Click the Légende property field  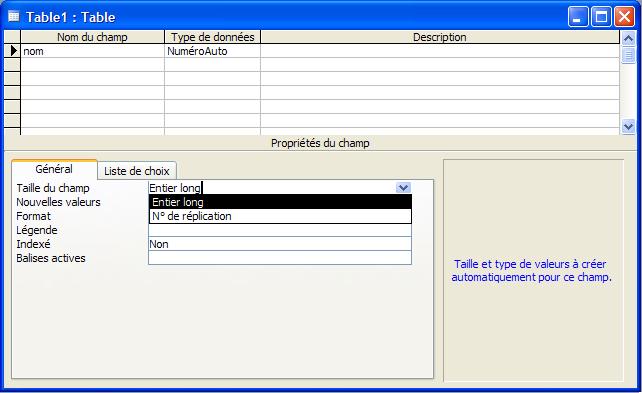coord(280,230)
